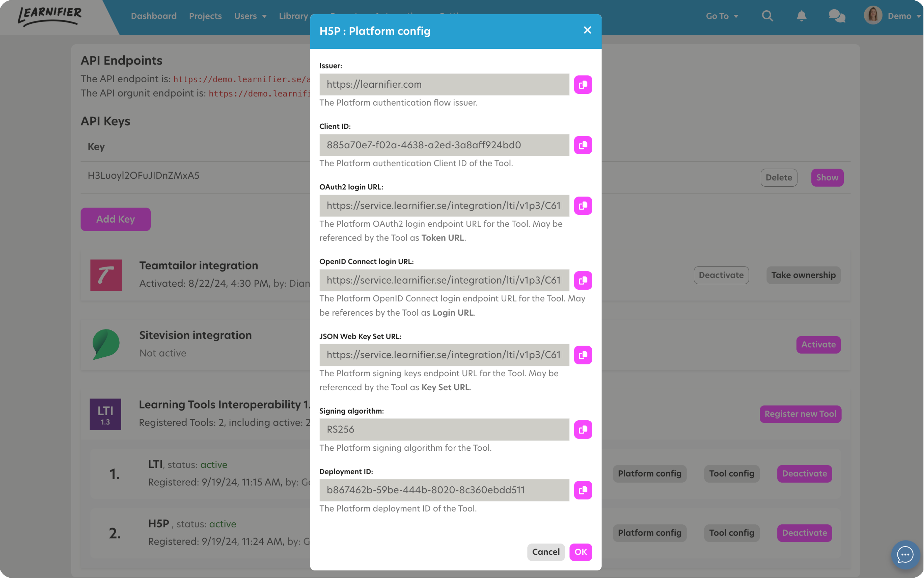Image resolution: width=924 pixels, height=578 pixels.
Task: Click the API endpoint red URL
Action: [x=242, y=80]
